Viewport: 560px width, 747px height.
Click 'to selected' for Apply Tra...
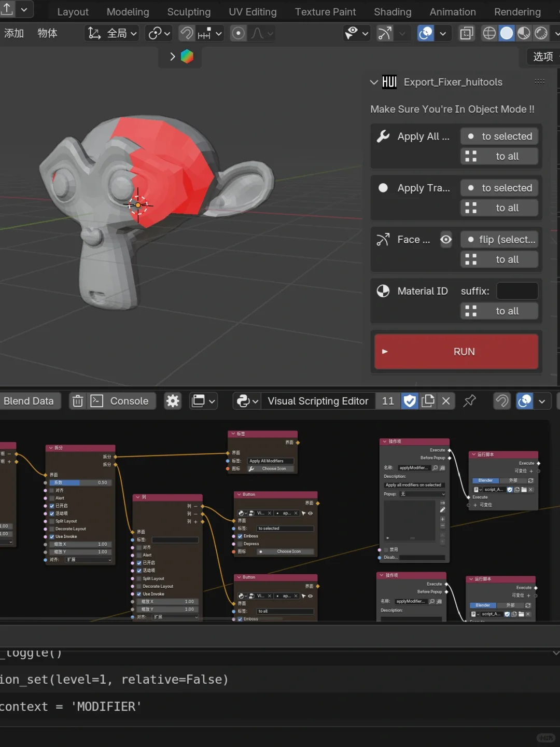tap(499, 188)
